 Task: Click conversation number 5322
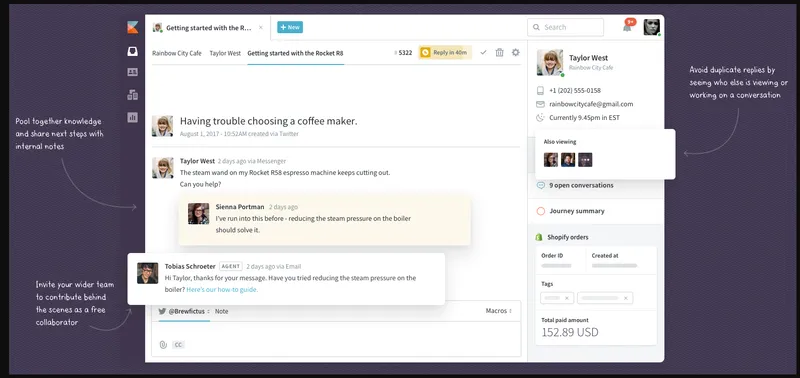click(403, 53)
